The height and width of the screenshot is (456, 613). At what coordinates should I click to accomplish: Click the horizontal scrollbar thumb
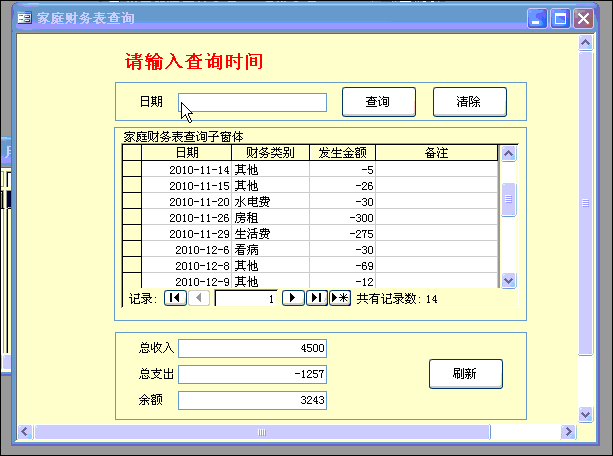point(262,432)
